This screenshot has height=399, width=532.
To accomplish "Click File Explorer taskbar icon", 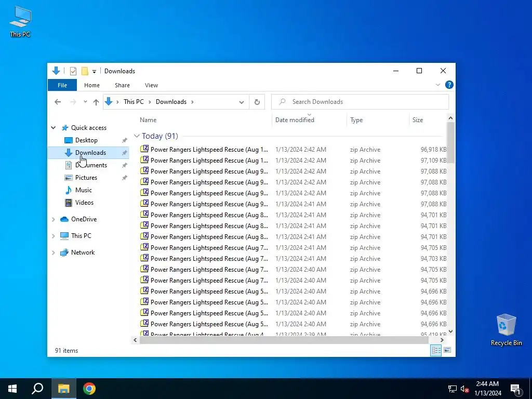I will pos(63,389).
